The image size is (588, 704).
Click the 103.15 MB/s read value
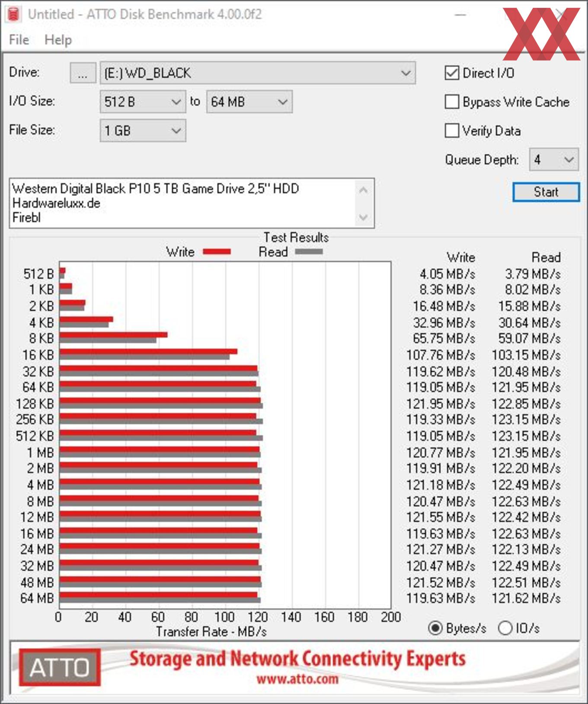(526, 355)
